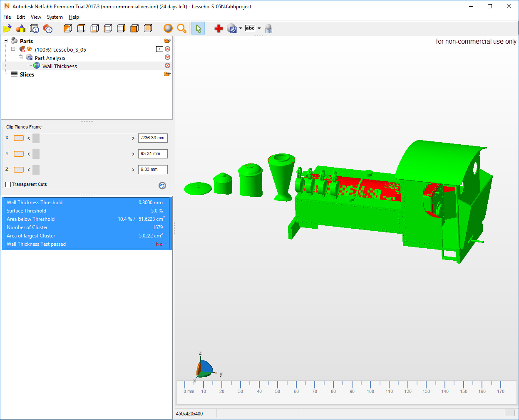Screen dimensions: 519x420
Task: Click the 450x420x400 status bar text
Action: (x=189, y=414)
